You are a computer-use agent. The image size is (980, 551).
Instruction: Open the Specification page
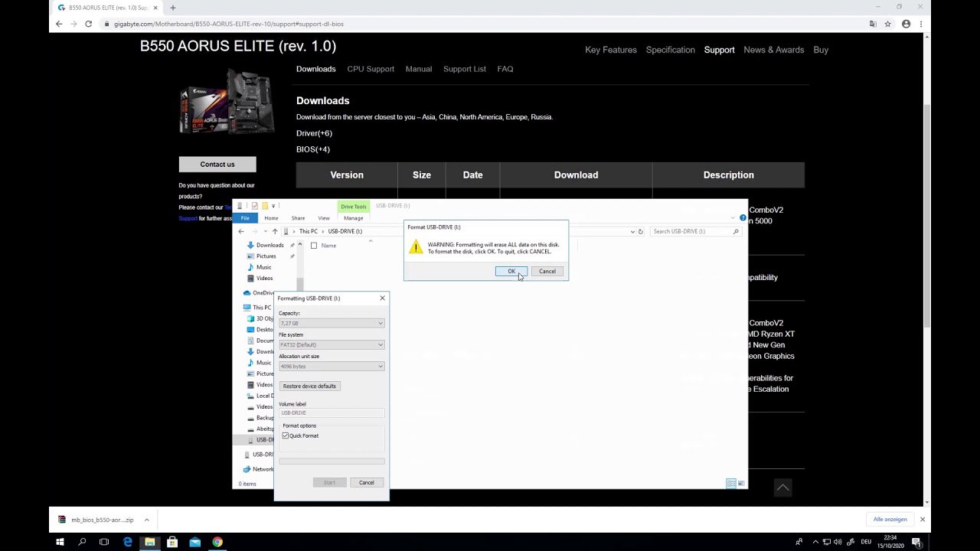tap(671, 50)
